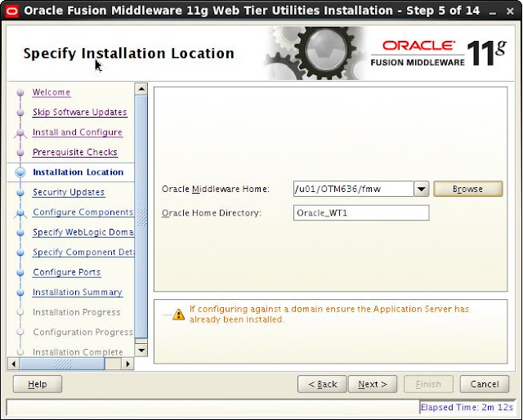Image resolution: width=523 pixels, height=420 pixels.
Task: Click the sidebar horizontal scrollbar thumb
Action: pyautogui.click(x=62, y=364)
